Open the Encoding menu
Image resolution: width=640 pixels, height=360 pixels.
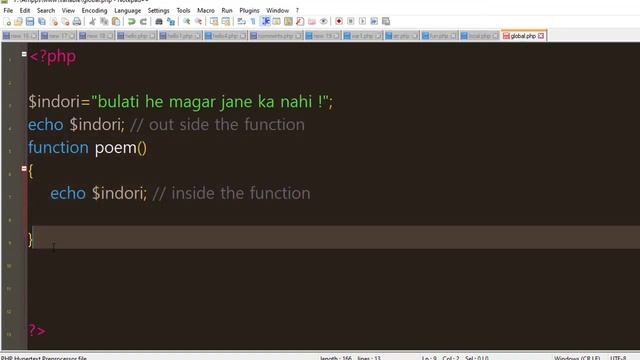pos(94,11)
